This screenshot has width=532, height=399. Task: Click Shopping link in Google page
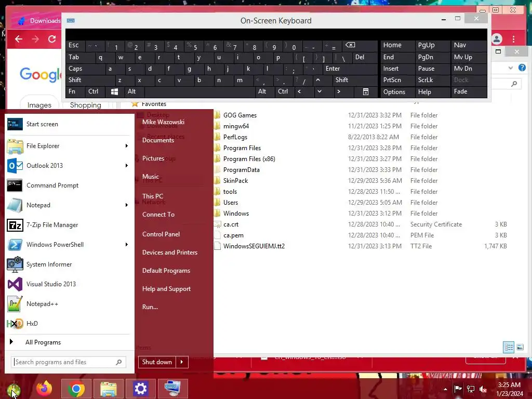pyautogui.click(x=86, y=105)
